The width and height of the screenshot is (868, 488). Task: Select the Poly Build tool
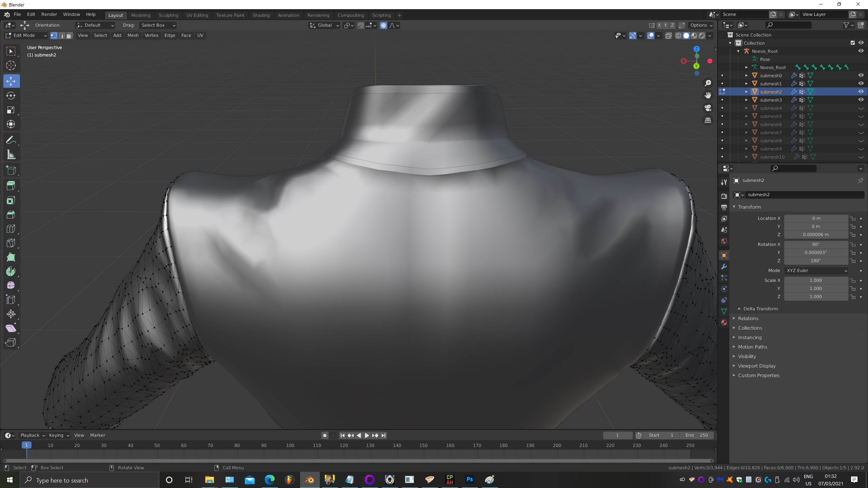pyautogui.click(x=11, y=257)
